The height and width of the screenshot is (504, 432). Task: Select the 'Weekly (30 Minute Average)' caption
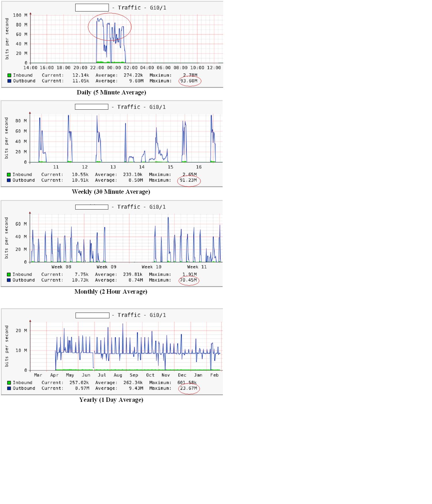(111, 192)
